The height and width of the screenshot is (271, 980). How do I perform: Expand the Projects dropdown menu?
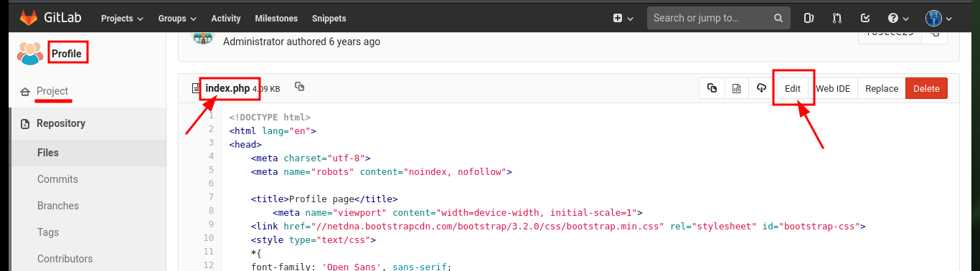point(122,18)
